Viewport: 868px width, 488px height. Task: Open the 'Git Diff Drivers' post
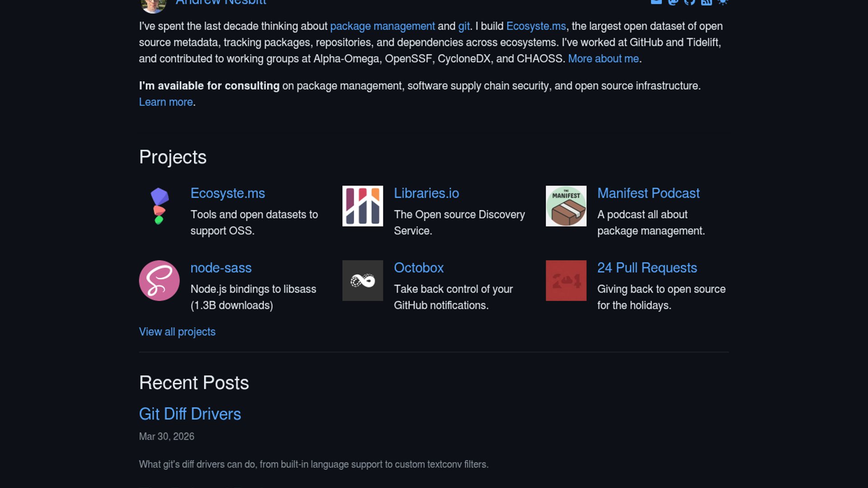pyautogui.click(x=190, y=414)
